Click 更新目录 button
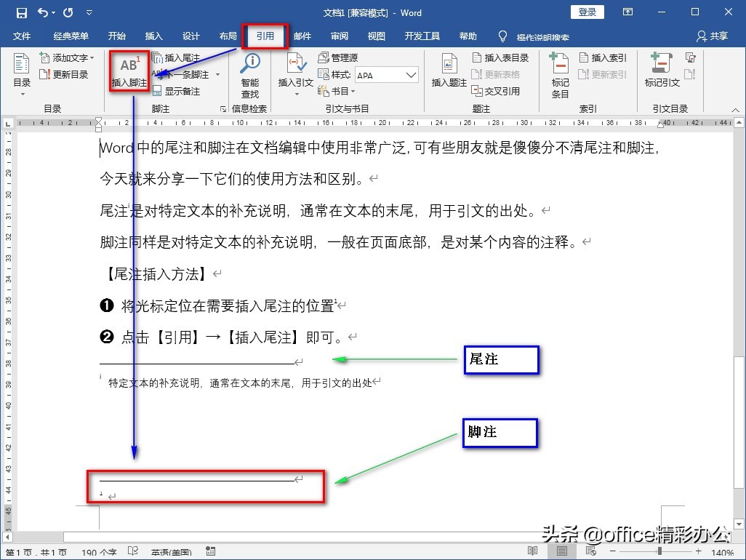Viewport: 746px width, 560px height. (x=64, y=75)
